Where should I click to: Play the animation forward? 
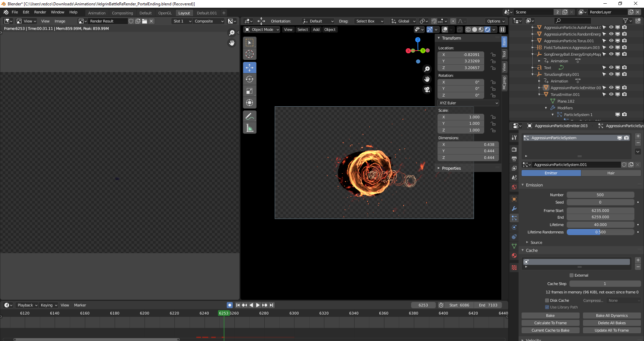(x=258, y=305)
